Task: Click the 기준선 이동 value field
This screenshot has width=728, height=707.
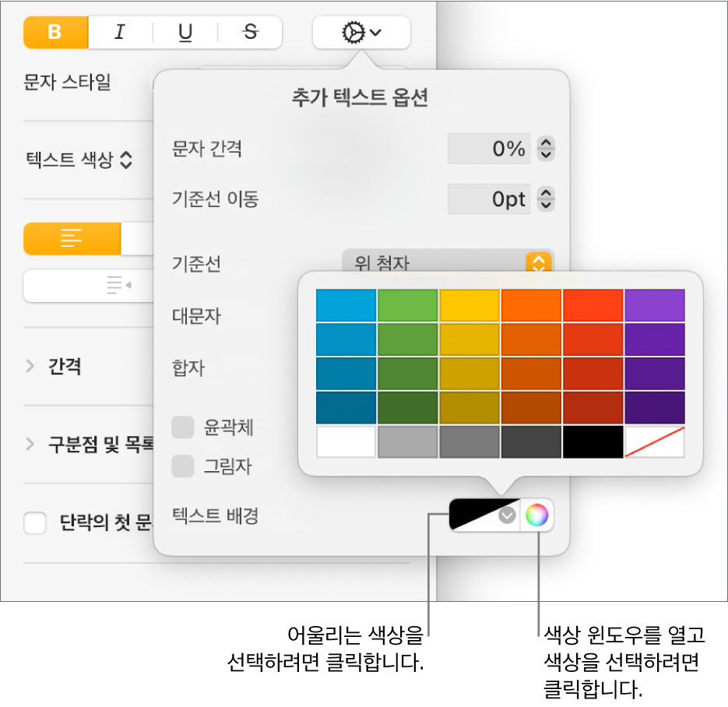Action: pyautogui.click(x=489, y=199)
